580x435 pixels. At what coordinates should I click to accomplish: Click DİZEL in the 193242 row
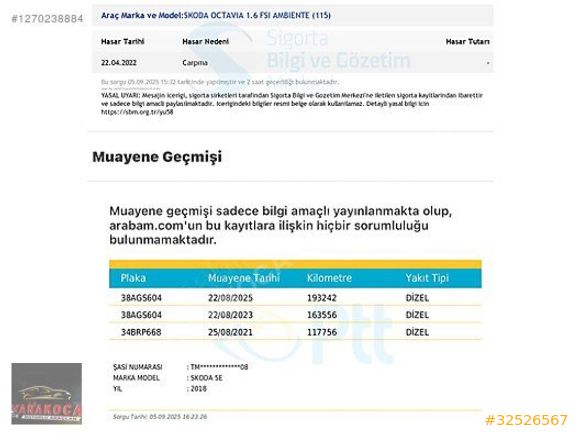tap(417, 298)
